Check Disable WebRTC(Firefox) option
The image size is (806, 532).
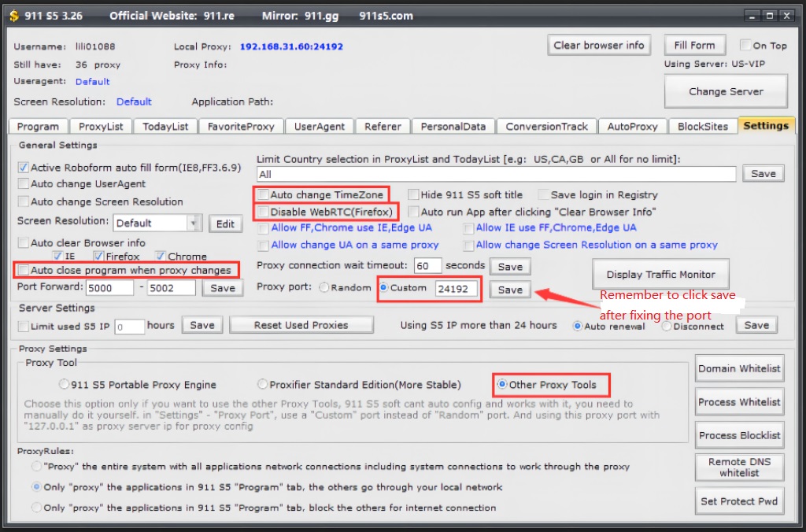(x=263, y=212)
